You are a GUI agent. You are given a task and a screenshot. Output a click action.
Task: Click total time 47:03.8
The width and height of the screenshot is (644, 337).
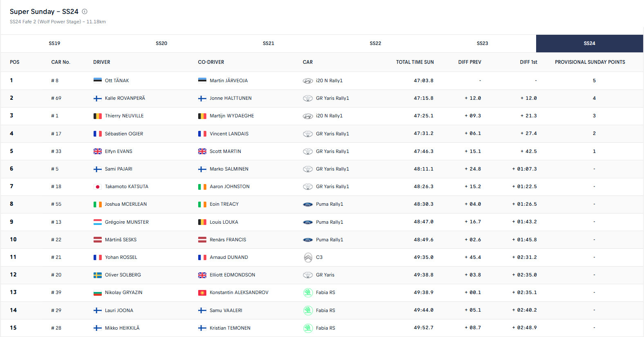[x=424, y=81]
